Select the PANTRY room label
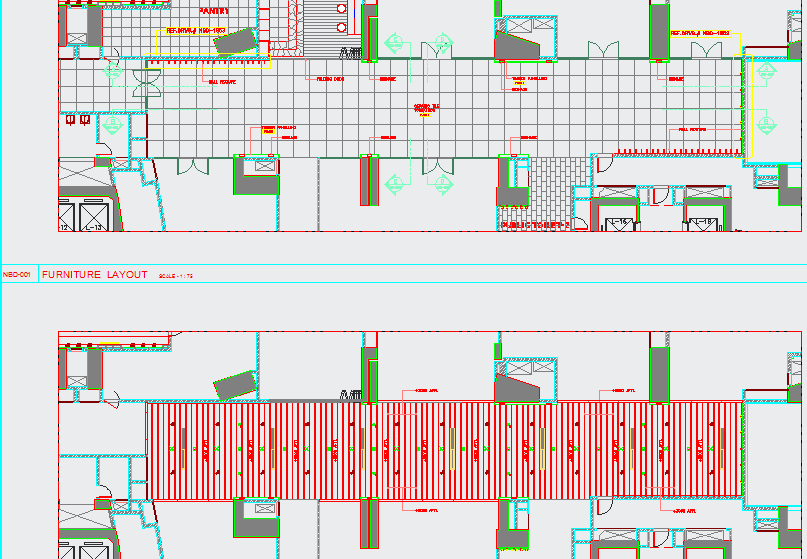The width and height of the screenshot is (807, 559). pyautogui.click(x=214, y=11)
